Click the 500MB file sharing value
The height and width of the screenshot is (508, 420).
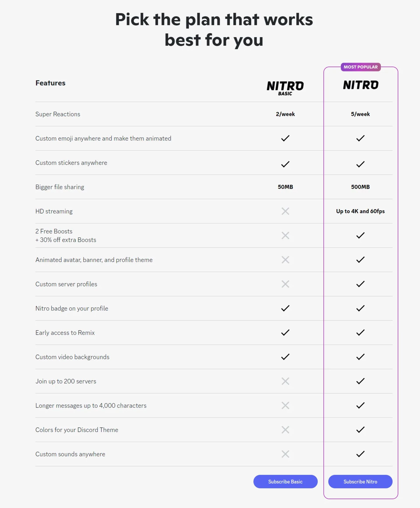(360, 187)
